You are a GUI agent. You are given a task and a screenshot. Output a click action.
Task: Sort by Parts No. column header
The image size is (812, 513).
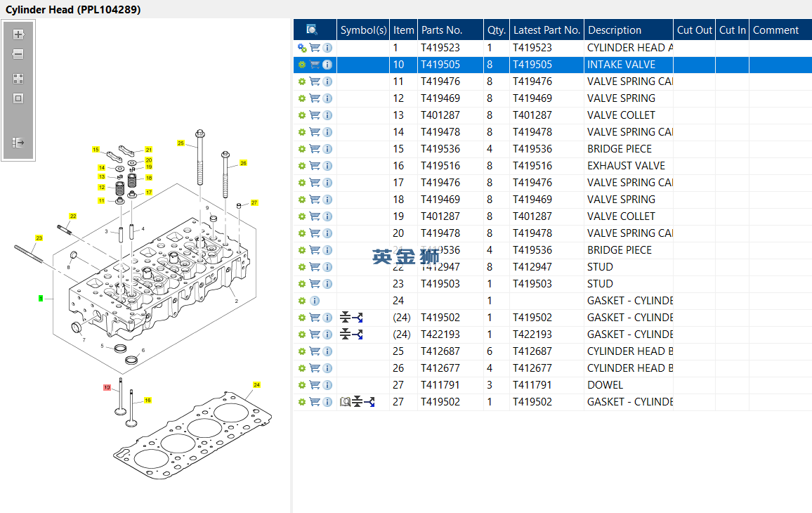[x=441, y=30]
